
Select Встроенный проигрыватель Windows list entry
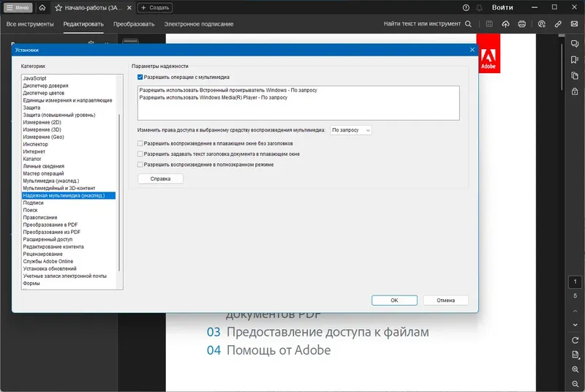coord(228,90)
